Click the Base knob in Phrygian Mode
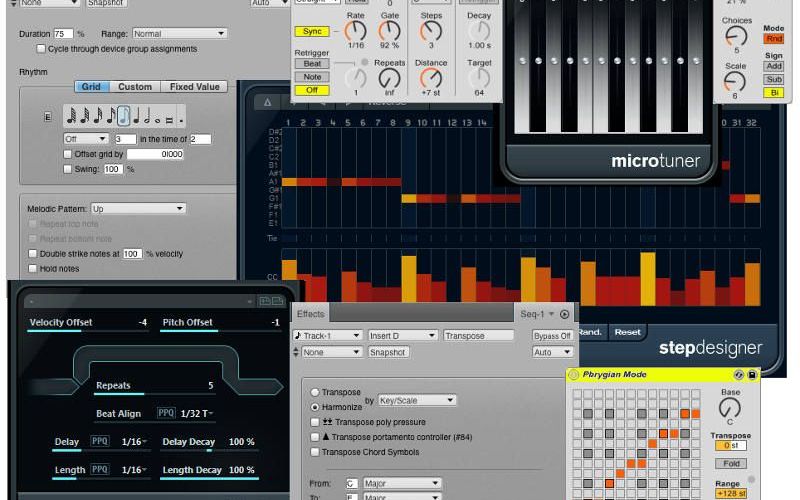This screenshot has width=800, height=500. pos(730,408)
